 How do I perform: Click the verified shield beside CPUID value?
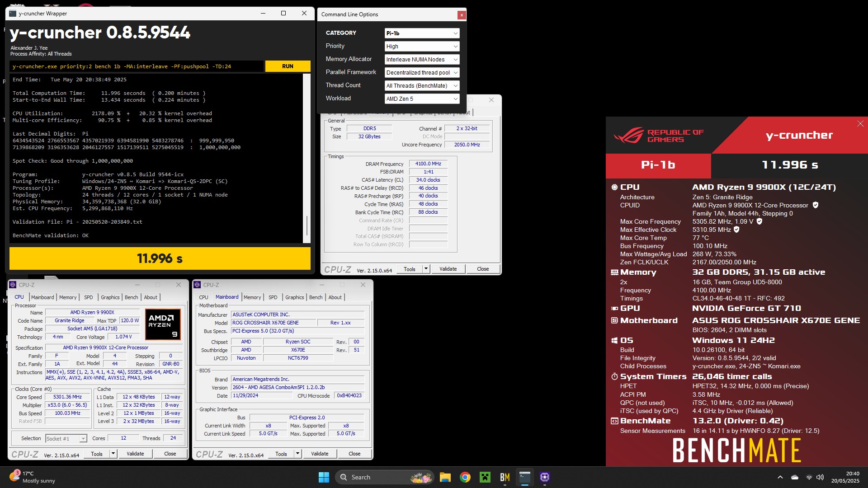(816, 205)
